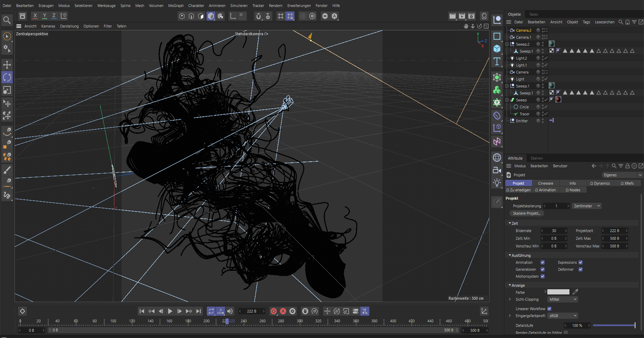Select the Move tool in left toolbar
Image resolution: width=644 pixels, height=338 pixels.
click(x=7, y=65)
